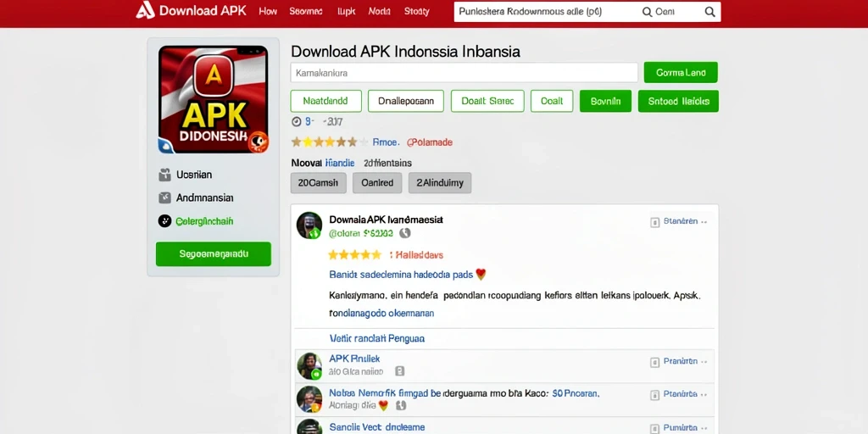Click the Gorma Land green button
This screenshot has width=868, height=434.
(681, 73)
